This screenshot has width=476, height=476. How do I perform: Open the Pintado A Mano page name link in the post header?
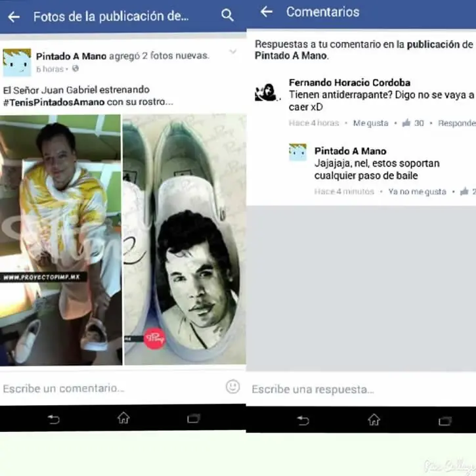[x=71, y=56]
